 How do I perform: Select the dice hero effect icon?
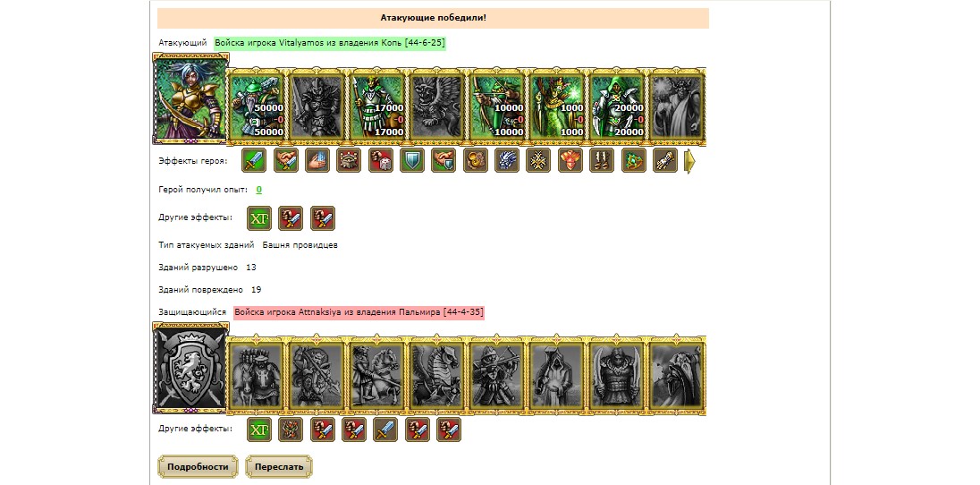[381, 160]
